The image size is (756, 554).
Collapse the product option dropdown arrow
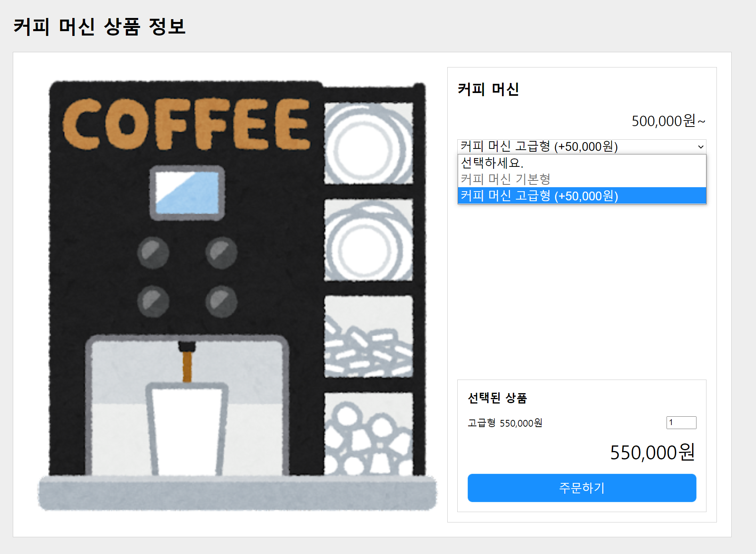pyautogui.click(x=700, y=147)
